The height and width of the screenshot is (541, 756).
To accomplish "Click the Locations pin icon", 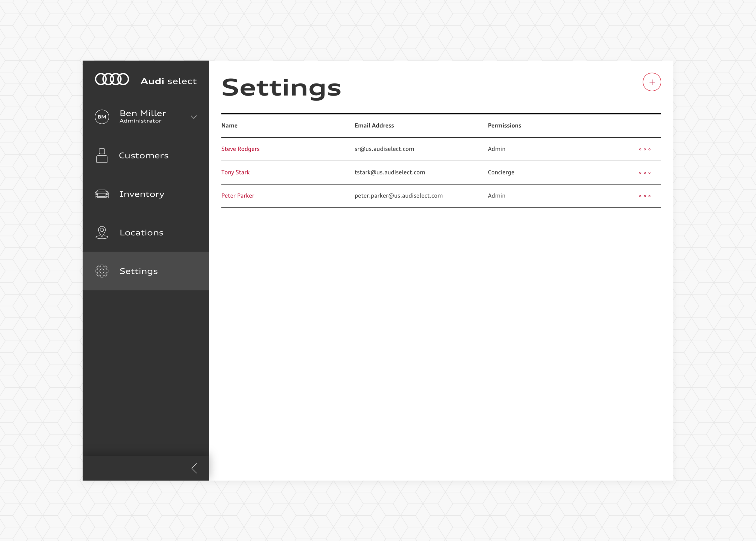I will (x=102, y=233).
